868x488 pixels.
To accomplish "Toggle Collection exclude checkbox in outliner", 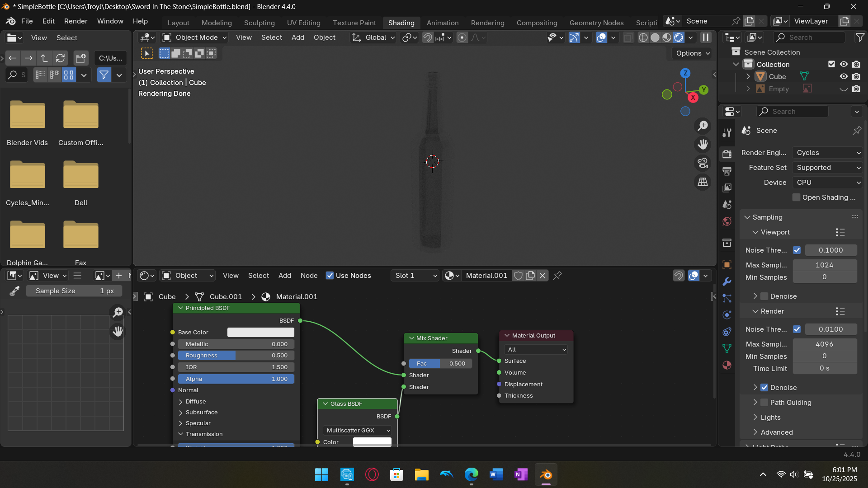I will point(831,64).
